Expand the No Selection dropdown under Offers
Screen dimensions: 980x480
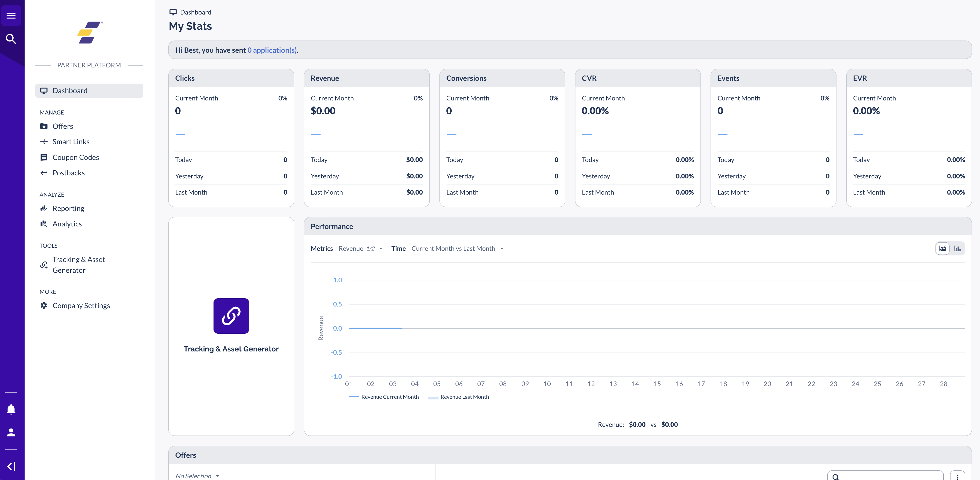point(197,476)
